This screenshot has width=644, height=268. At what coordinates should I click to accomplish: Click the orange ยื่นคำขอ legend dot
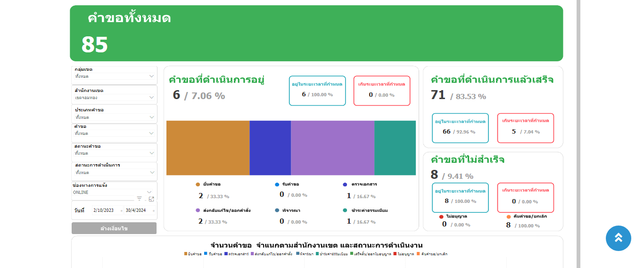pos(198,184)
